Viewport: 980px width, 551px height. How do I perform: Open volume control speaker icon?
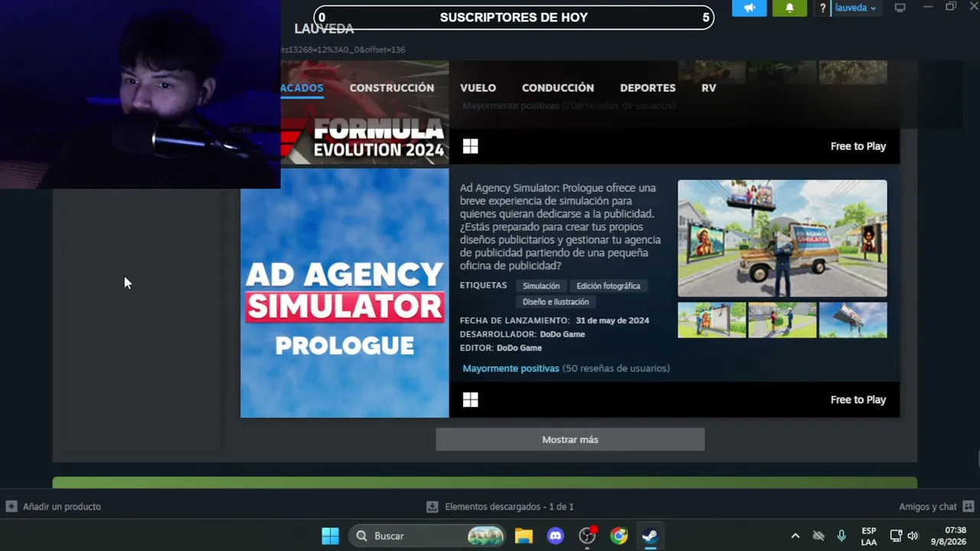(913, 536)
